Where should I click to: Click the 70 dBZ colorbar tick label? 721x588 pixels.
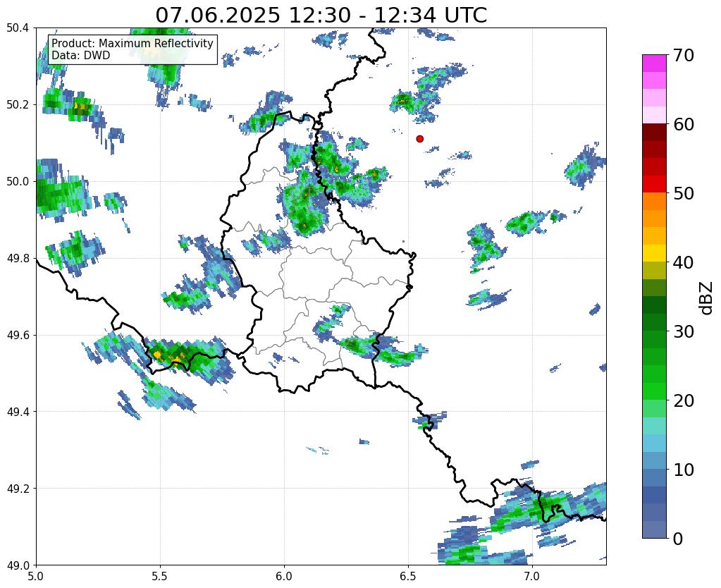682,55
